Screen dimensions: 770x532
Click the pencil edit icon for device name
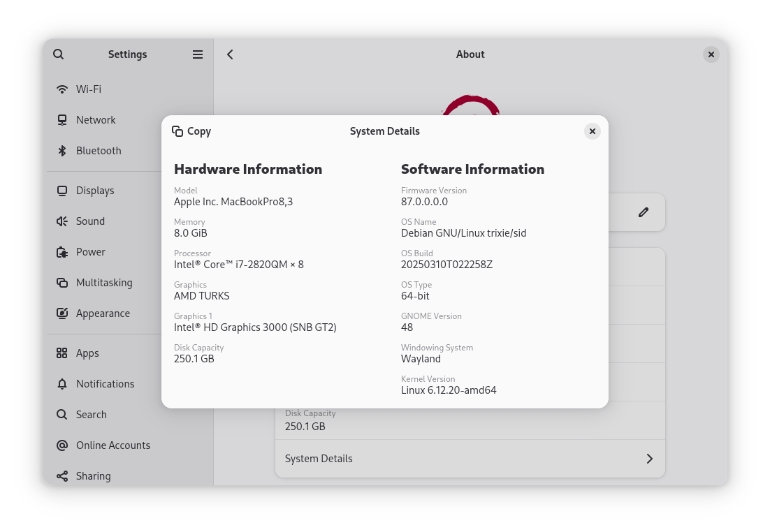644,212
